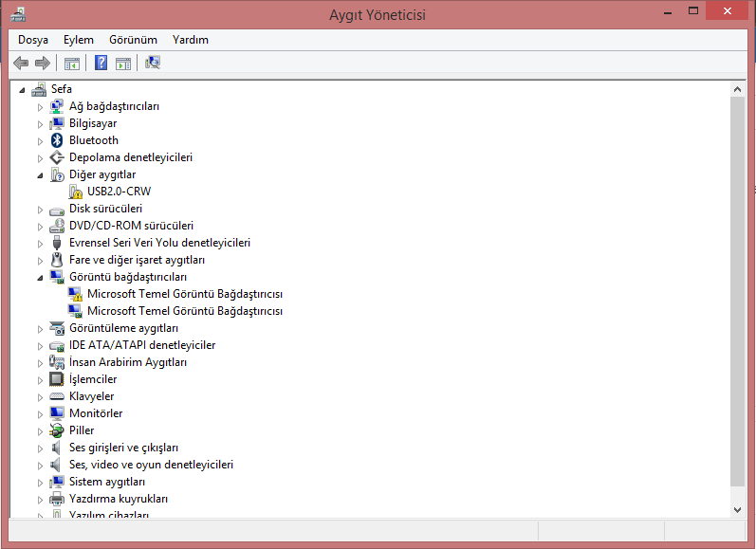This screenshot has width=756, height=549.
Task: Click the first display adapter warning icon
Action: click(75, 294)
